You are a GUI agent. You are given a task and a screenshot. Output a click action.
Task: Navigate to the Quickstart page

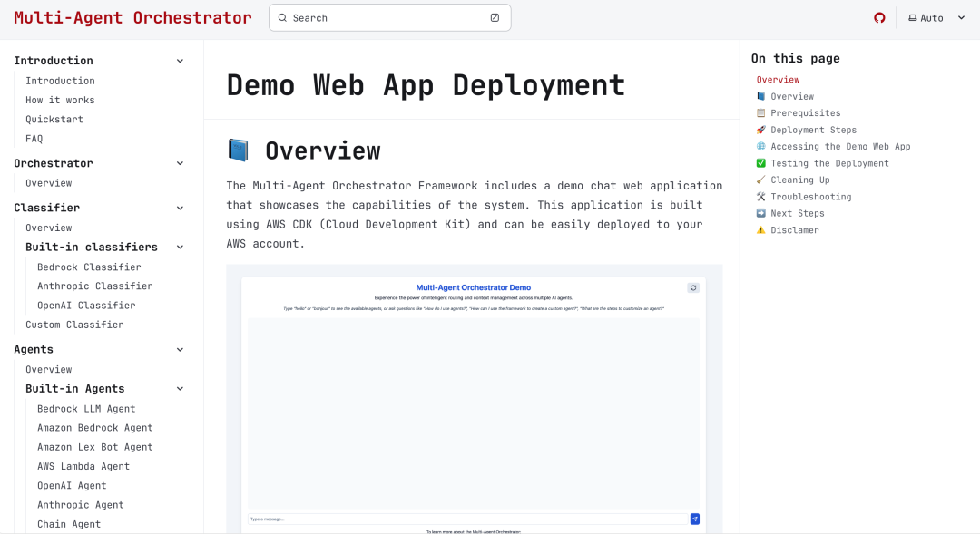(54, 120)
